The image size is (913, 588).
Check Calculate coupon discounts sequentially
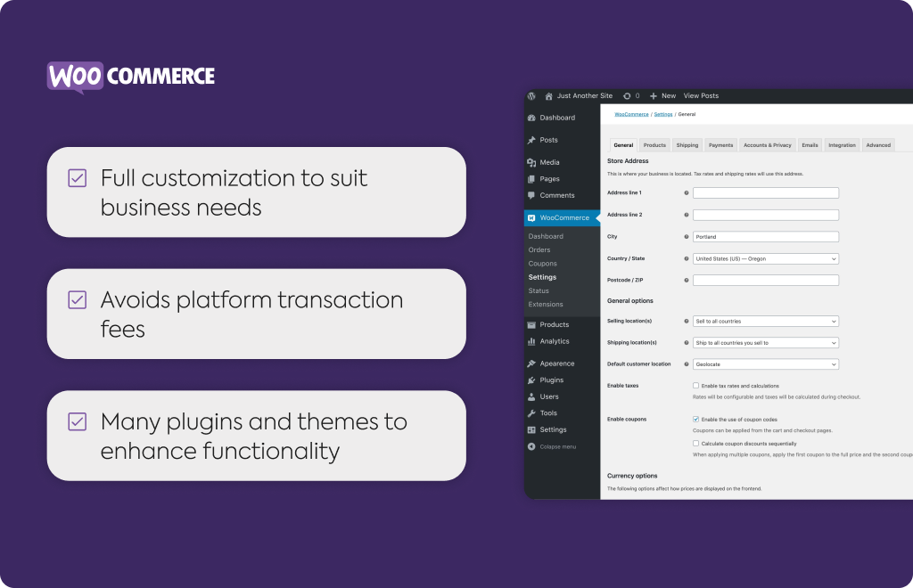pos(695,443)
